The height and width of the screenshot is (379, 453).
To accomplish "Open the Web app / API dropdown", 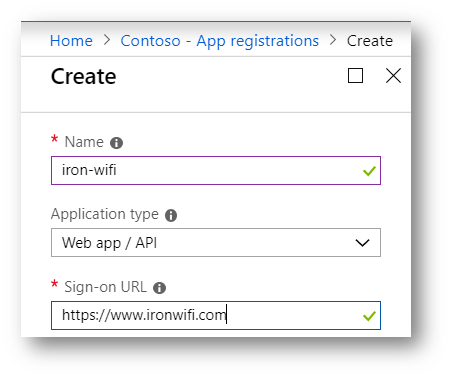I will (x=216, y=243).
